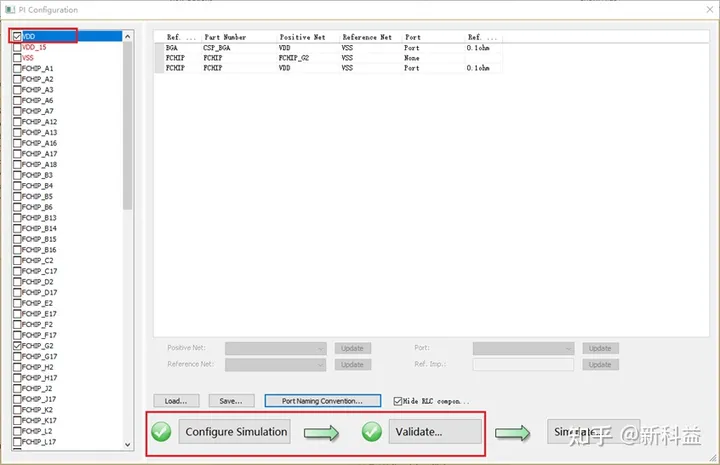Open the Positive Net dropdown
Screen dimensions: 720x465
coord(276,348)
